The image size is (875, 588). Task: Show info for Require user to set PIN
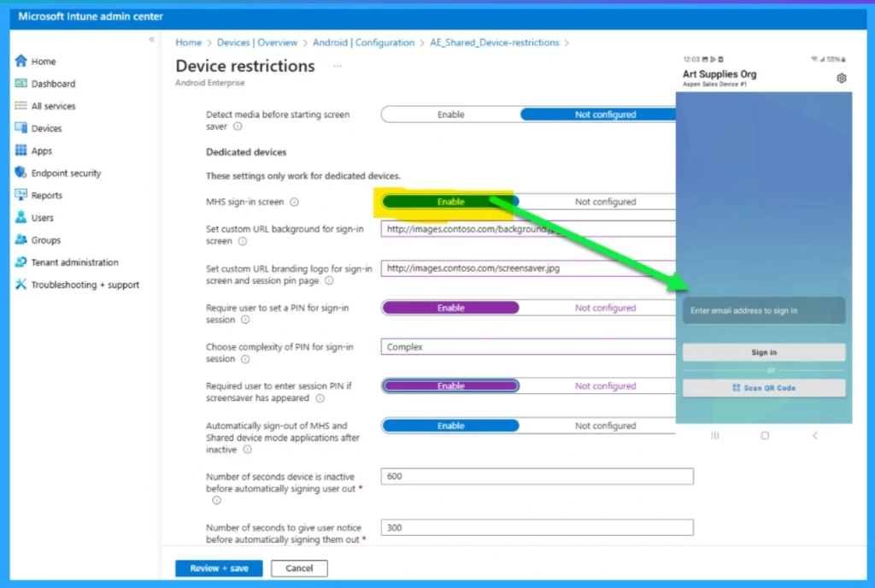click(245, 320)
